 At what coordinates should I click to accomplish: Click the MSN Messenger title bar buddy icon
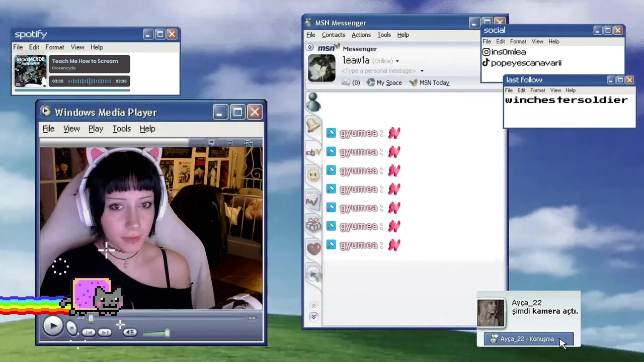tap(308, 23)
